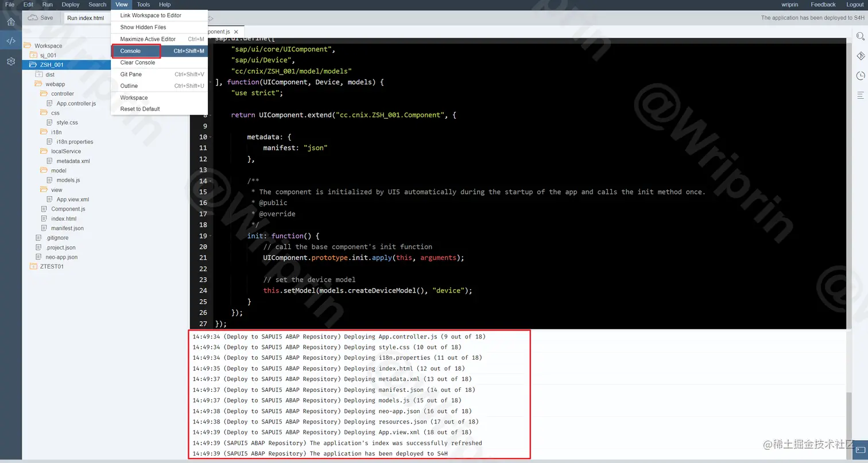This screenshot has width=868, height=463.
Task: Open the Search pane on the right sidebar
Action: click(x=859, y=36)
